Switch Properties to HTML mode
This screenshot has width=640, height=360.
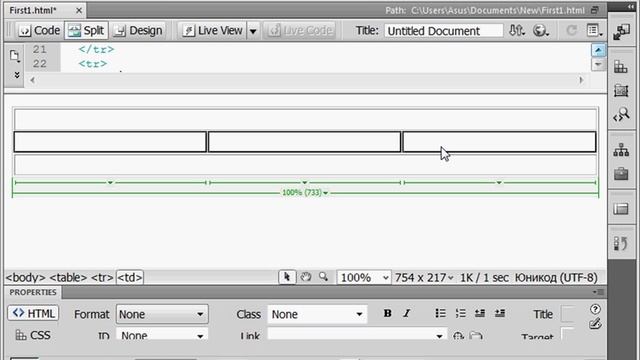pyautogui.click(x=33, y=313)
